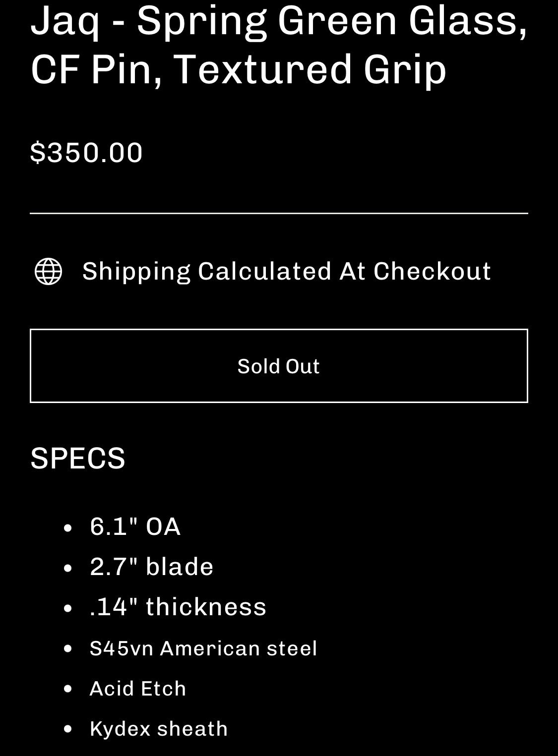The width and height of the screenshot is (558, 756).
Task: Click the globe shipping icon
Action: point(48,271)
